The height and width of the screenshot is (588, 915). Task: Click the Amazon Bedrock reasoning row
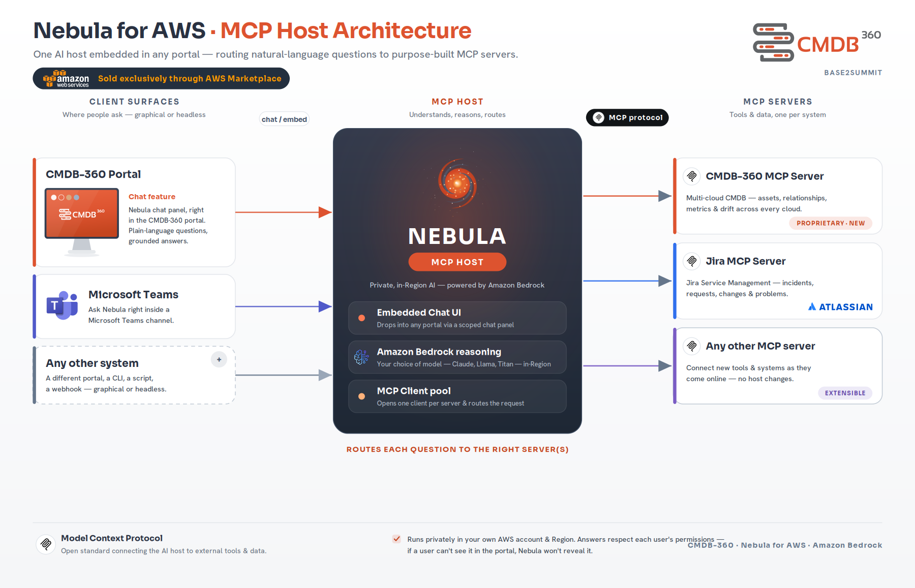coord(457,357)
